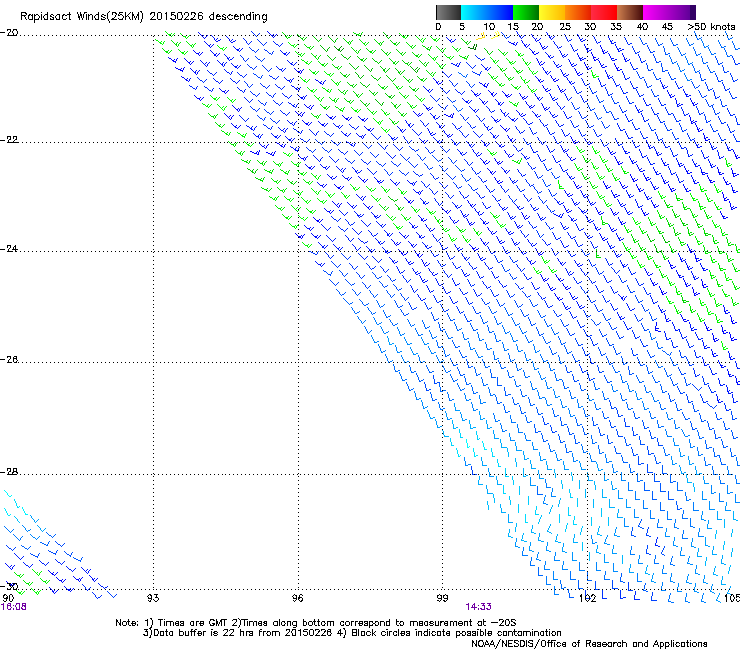Click the longitude label '93'
The image size is (740, 650).
click(x=153, y=598)
